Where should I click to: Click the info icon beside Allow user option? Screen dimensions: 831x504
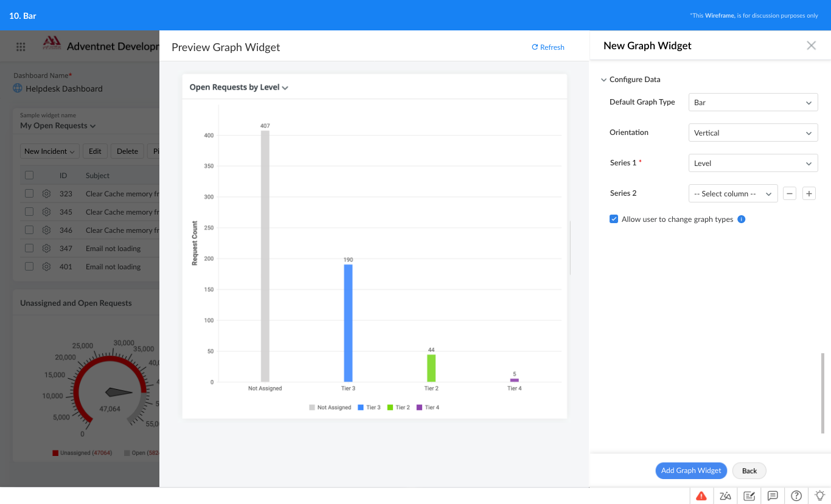click(742, 219)
